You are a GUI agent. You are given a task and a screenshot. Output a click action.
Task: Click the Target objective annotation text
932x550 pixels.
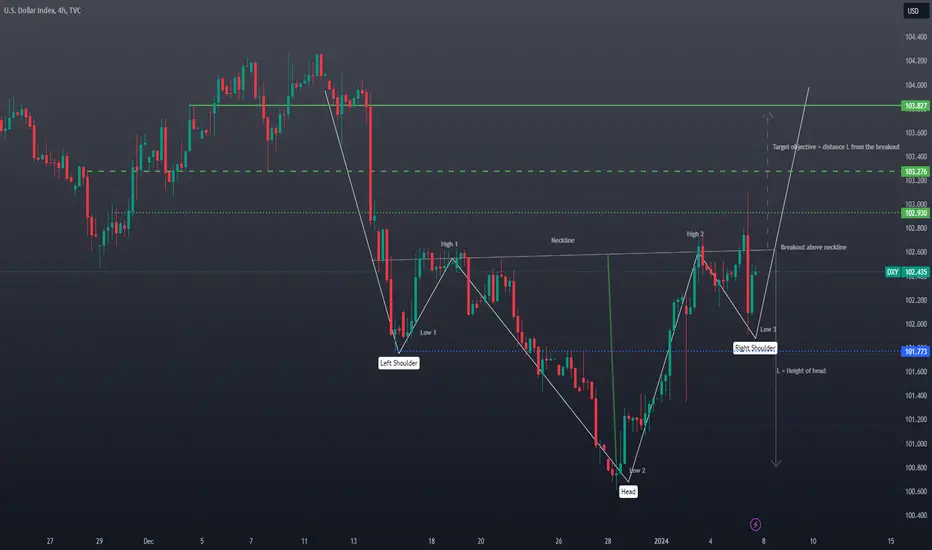pos(836,147)
